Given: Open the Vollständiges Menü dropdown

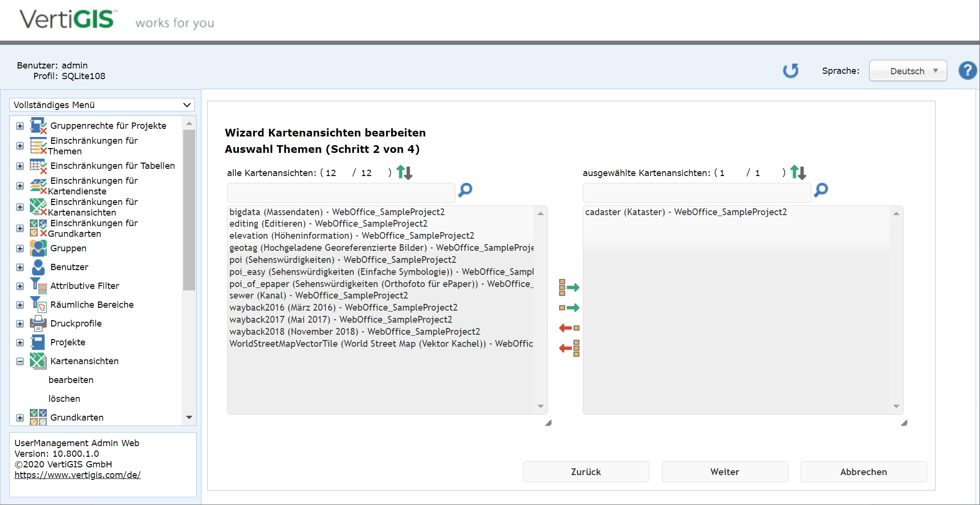Looking at the screenshot, I should click(102, 105).
